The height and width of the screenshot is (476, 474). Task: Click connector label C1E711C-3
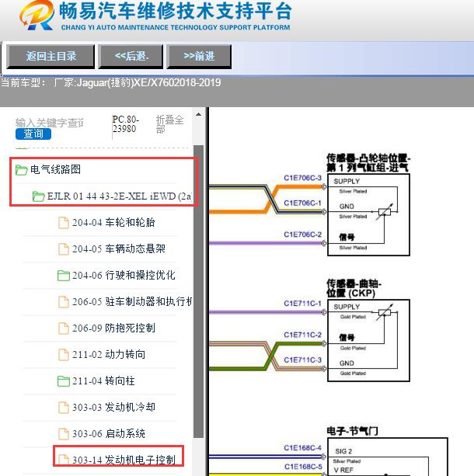click(302, 360)
